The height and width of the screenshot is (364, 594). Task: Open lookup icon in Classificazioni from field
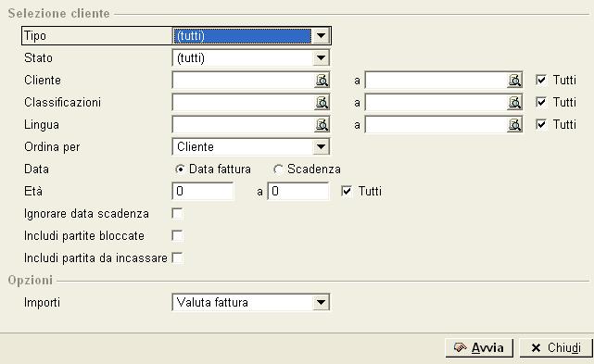(x=322, y=102)
